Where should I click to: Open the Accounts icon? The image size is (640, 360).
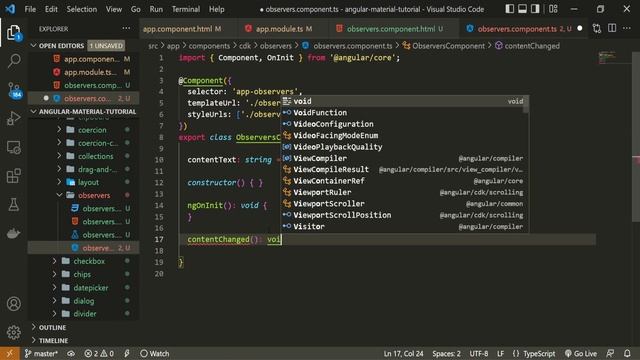[13, 304]
